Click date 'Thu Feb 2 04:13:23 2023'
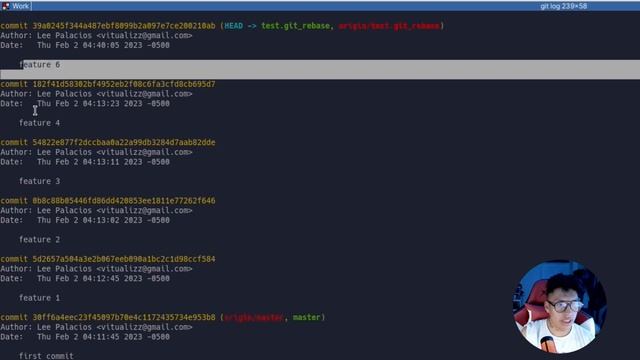This screenshot has width=640, height=360. [90, 104]
